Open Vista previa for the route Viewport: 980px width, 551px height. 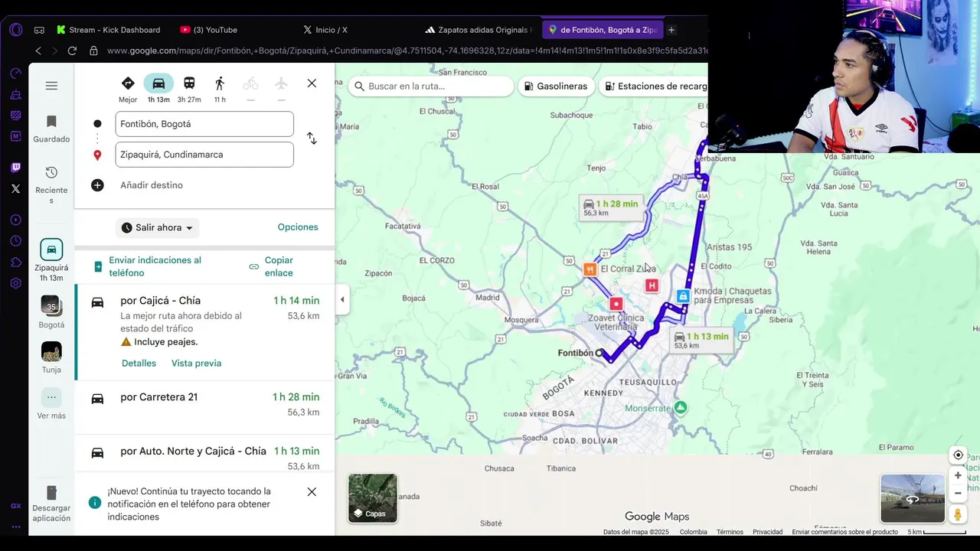tap(196, 364)
